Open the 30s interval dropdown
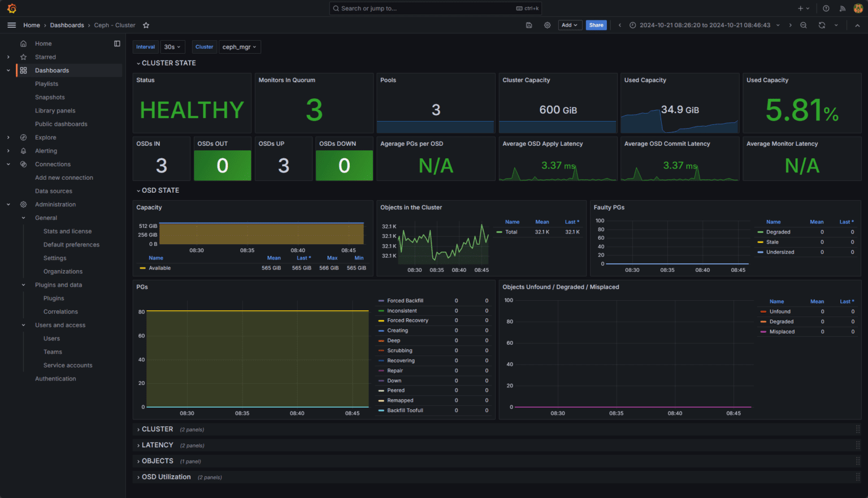Image resolution: width=868 pixels, height=498 pixels. pyautogui.click(x=172, y=46)
